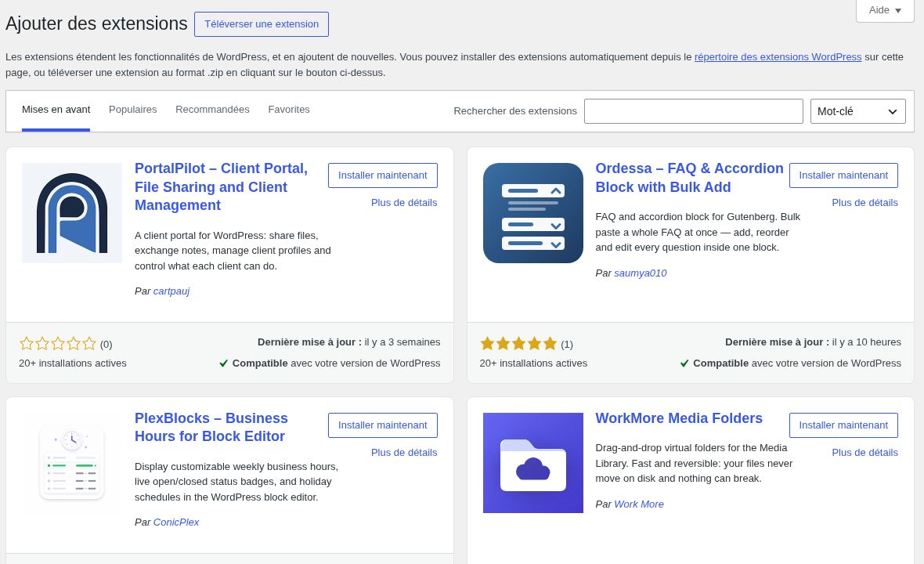Open the WorkMore Media Folders title link
Screen dimensions: 924x564
click(679, 418)
